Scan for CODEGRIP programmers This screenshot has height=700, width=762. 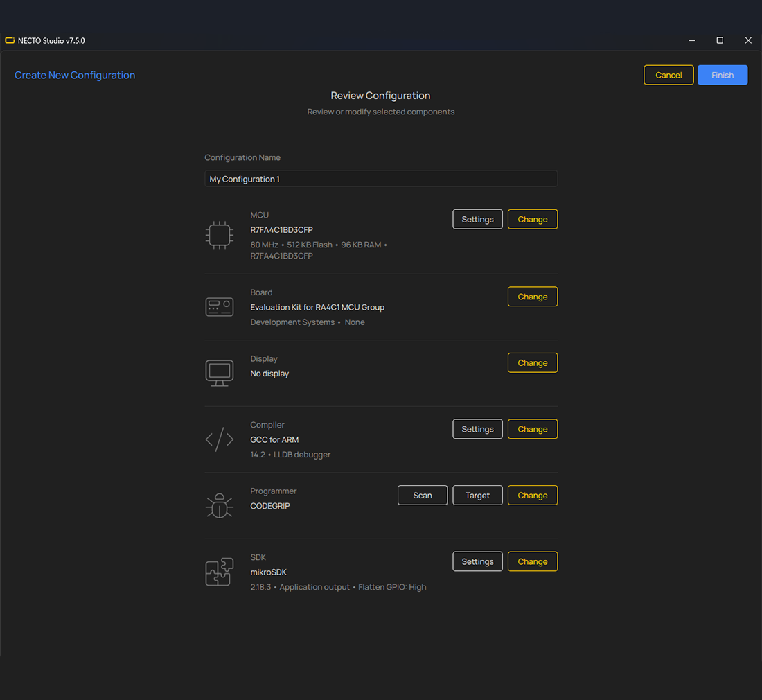click(423, 495)
